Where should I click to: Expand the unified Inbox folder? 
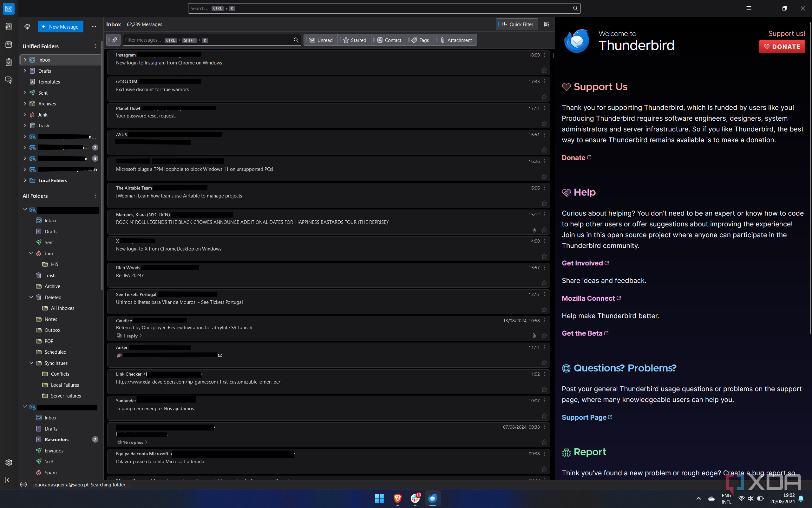pyautogui.click(x=25, y=60)
